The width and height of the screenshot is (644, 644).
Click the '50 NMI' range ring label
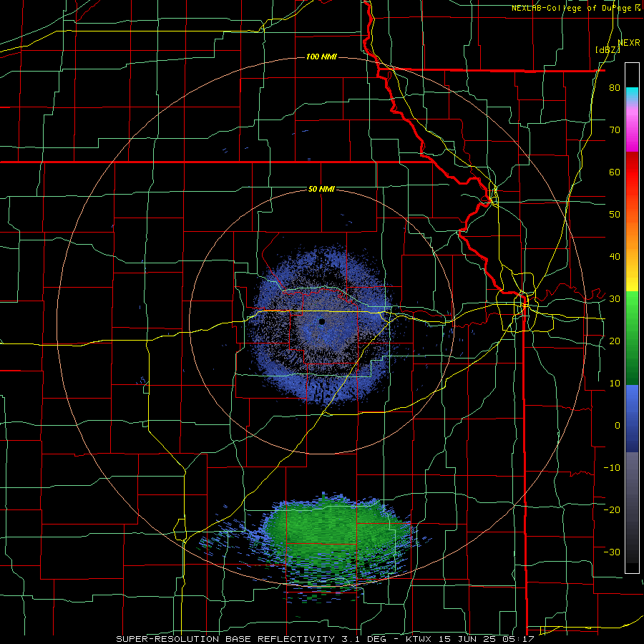click(x=321, y=189)
